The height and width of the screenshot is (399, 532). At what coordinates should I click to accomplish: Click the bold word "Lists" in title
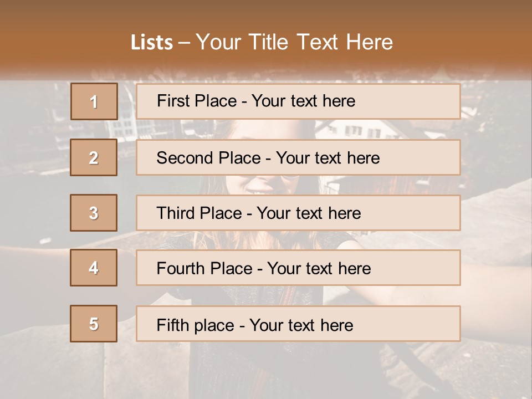(x=152, y=43)
